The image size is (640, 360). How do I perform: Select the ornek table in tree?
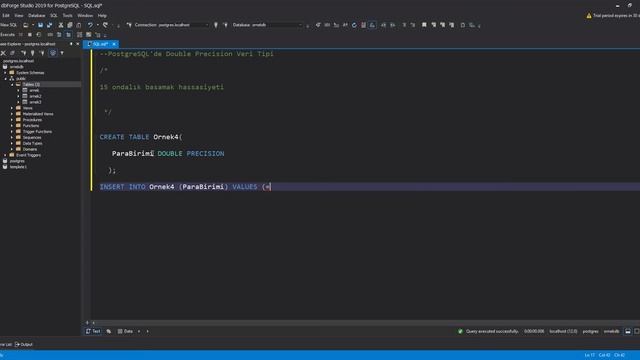pos(34,90)
